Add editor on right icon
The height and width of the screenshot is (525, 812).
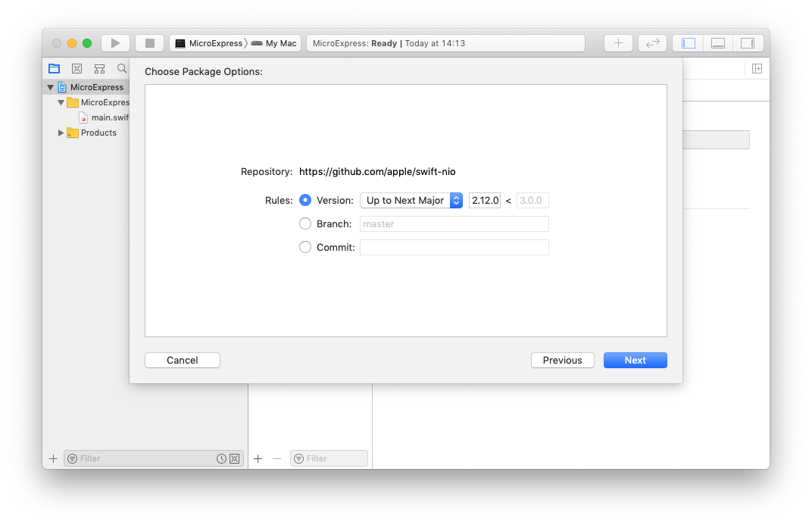[757, 68]
